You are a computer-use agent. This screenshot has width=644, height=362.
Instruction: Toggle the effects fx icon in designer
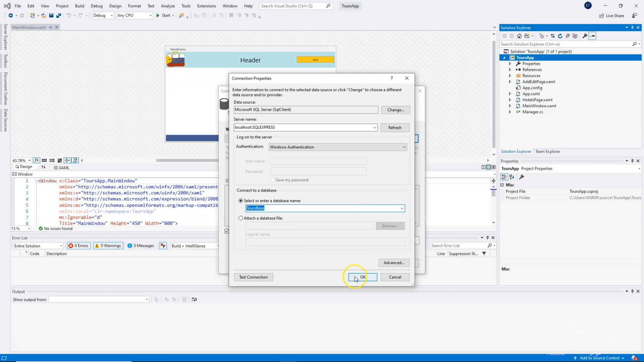click(x=36, y=161)
